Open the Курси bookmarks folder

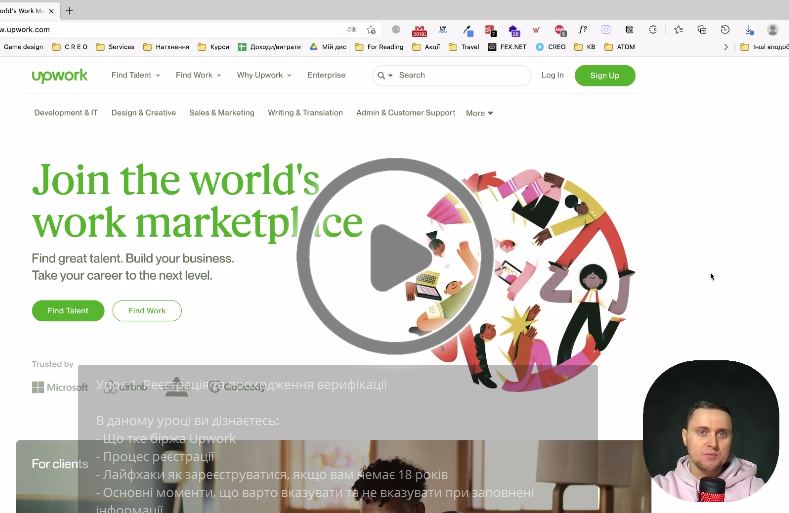click(x=214, y=47)
